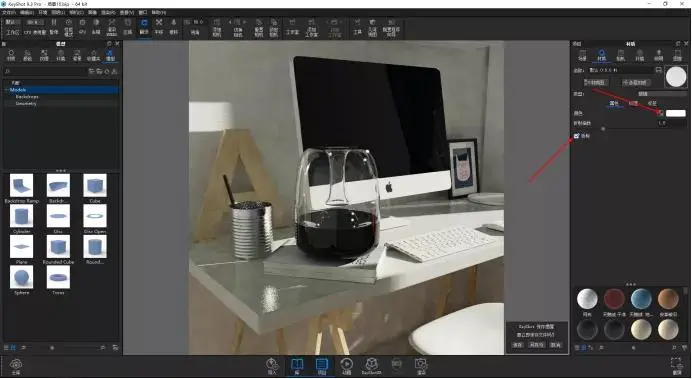This screenshot has height=379, width=692.
Task: Launch the KeyShotXR icon
Action: (x=371, y=365)
